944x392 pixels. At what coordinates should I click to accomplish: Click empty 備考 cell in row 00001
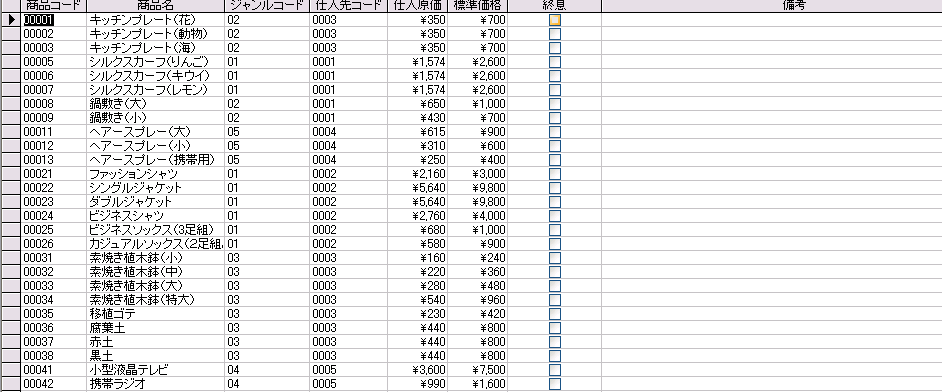pyautogui.click(x=772, y=19)
